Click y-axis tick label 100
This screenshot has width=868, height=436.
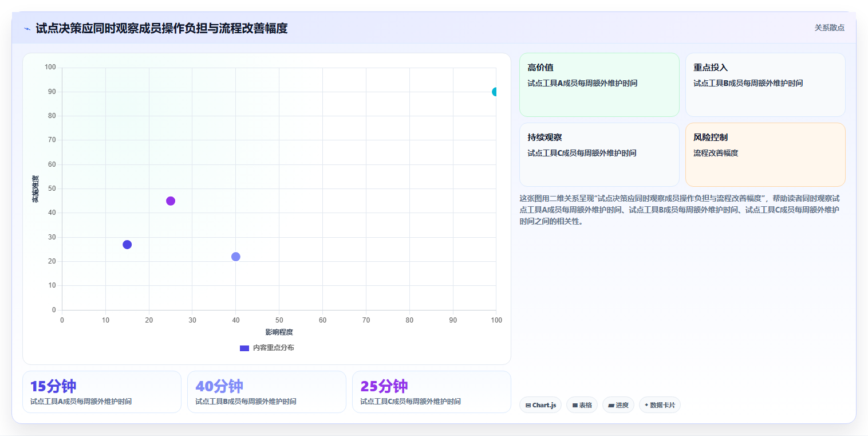50,68
